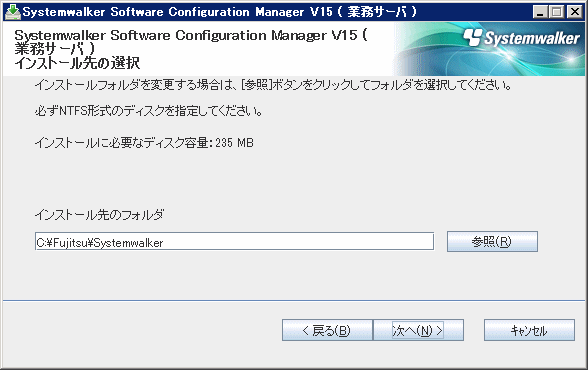Maximize the installer window

click(x=556, y=12)
